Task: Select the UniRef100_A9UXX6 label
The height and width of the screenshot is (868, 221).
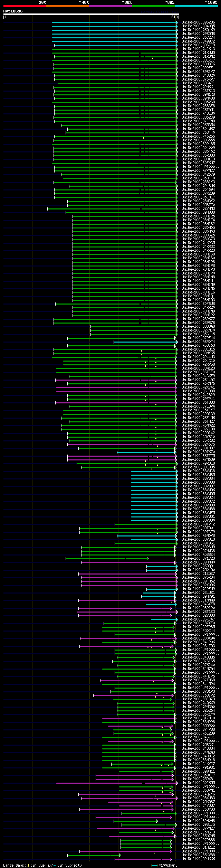Action: click(198, 859)
